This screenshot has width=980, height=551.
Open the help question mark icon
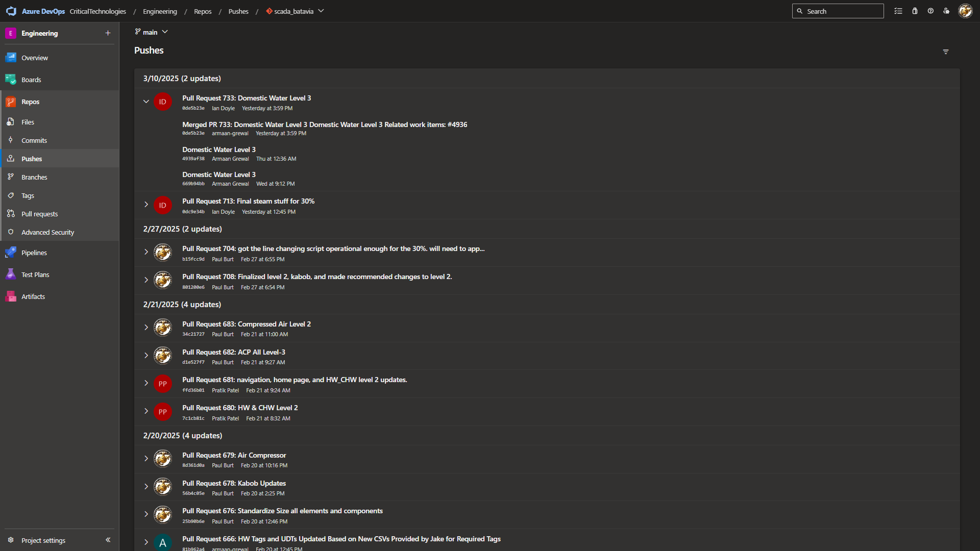tap(930, 11)
